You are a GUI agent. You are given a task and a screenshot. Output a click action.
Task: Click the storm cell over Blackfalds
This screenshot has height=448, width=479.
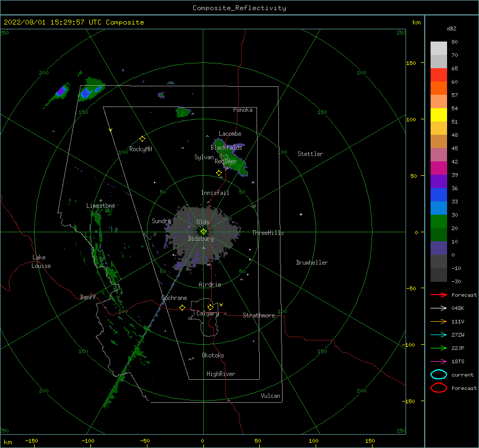pyautogui.click(x=230, y=157)
